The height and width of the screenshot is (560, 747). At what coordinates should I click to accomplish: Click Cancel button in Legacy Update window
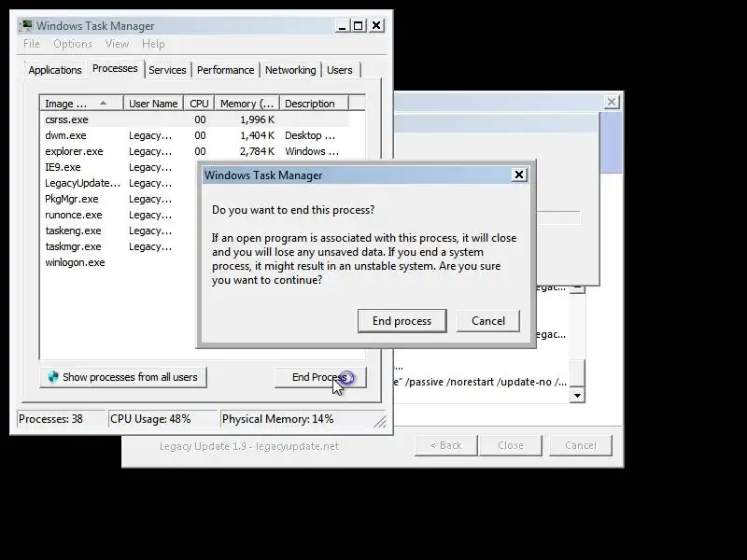[x=580, y=445]
